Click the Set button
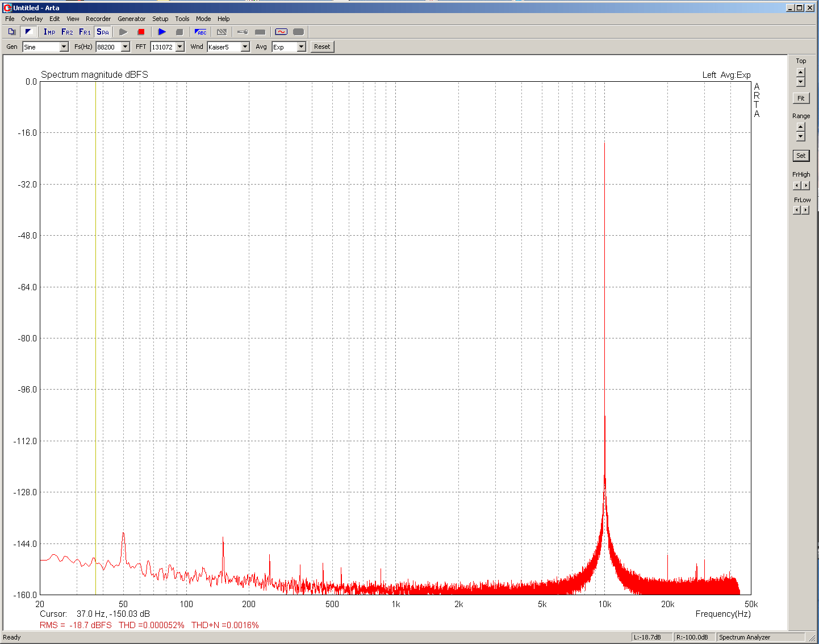The image size is (819, 644). coord(801,156)
